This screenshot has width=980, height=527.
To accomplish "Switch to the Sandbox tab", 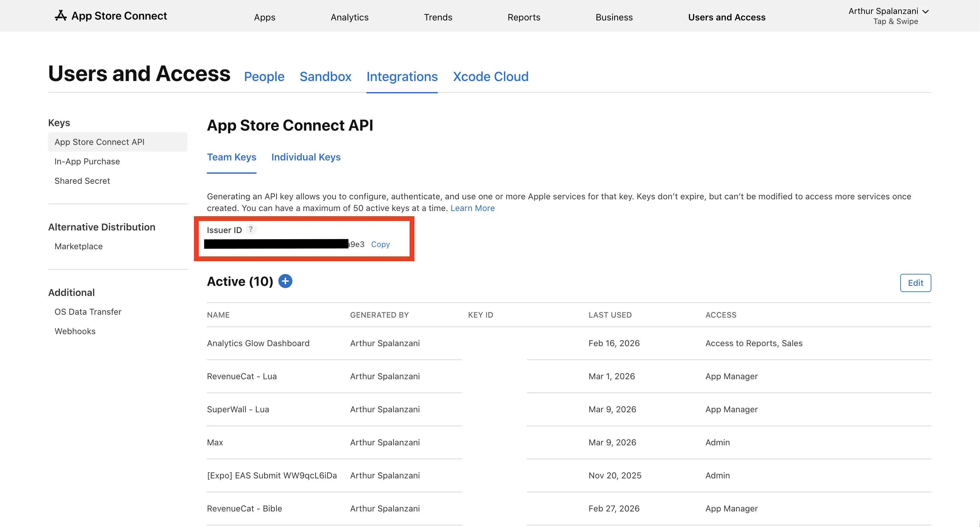I will tap(325, 76).
